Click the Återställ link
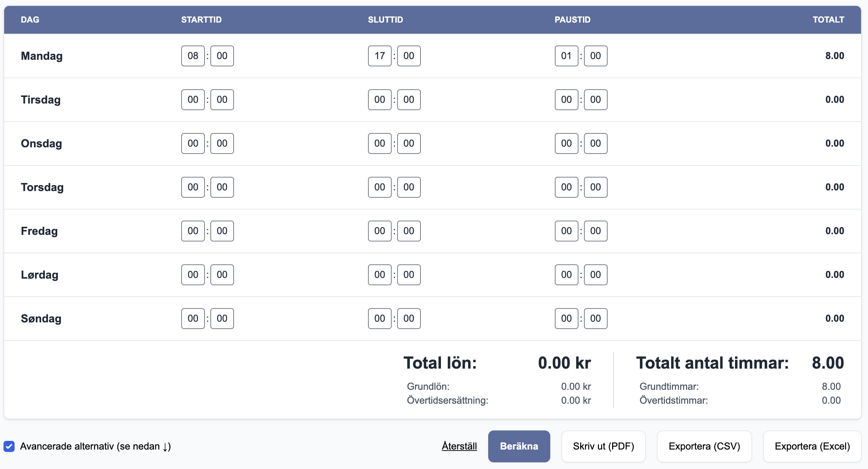This screenshot has width=868, height=469. [459, 446]
